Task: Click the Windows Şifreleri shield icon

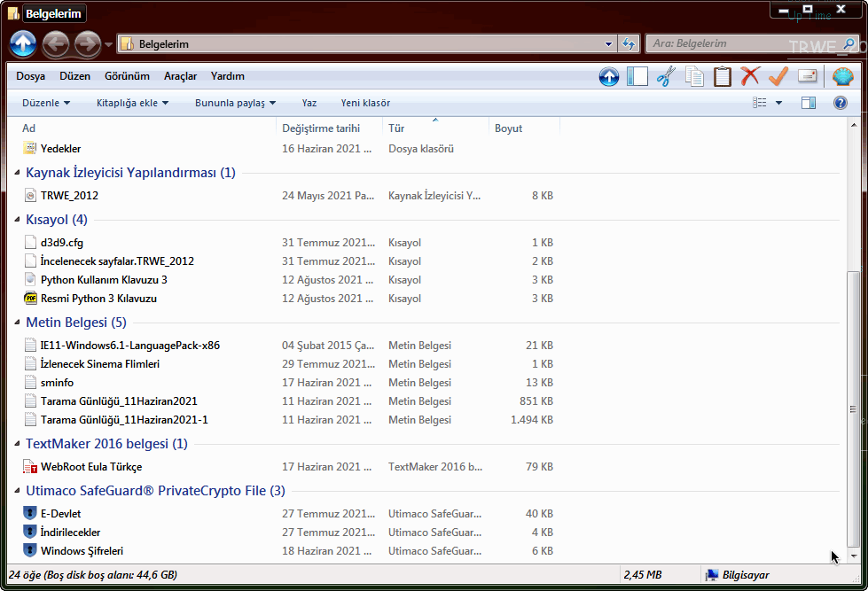Action: [30, 550]
